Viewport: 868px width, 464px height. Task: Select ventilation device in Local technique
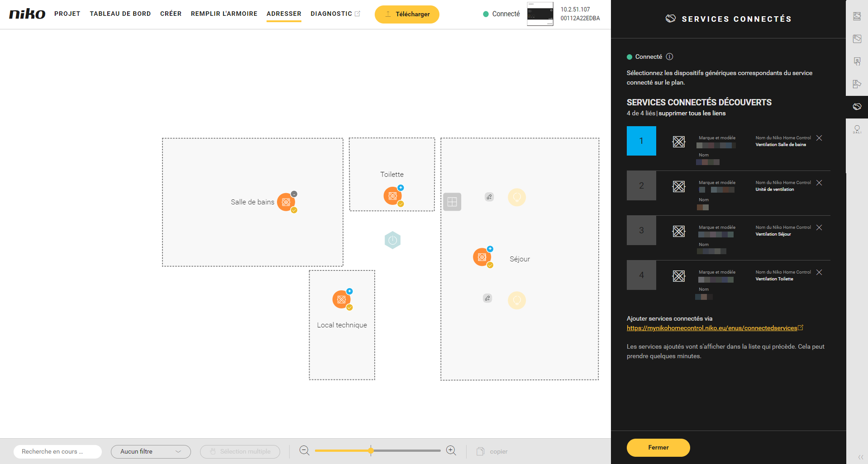click(341, 299)
